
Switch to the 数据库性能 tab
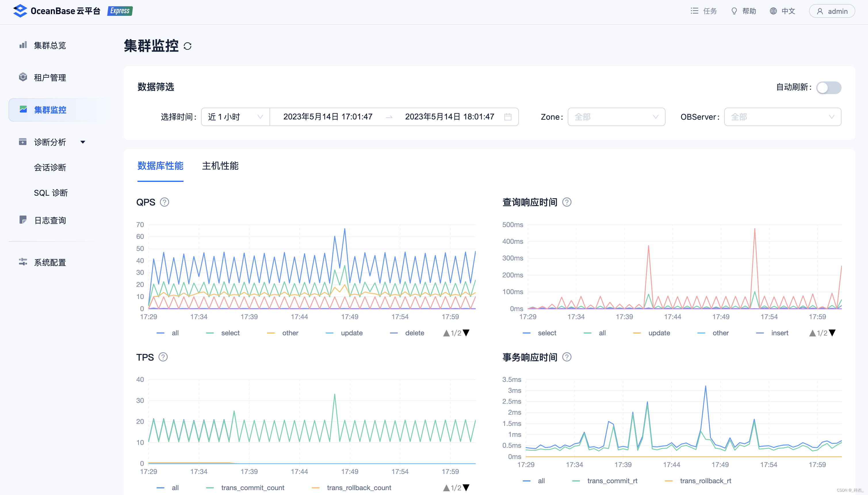coord(160,166)
